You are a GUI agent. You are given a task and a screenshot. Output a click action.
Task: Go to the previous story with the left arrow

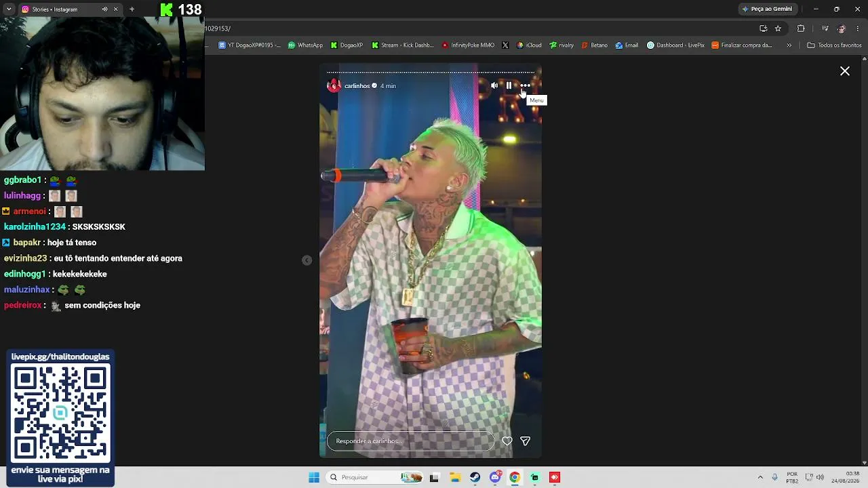[307, 260]
